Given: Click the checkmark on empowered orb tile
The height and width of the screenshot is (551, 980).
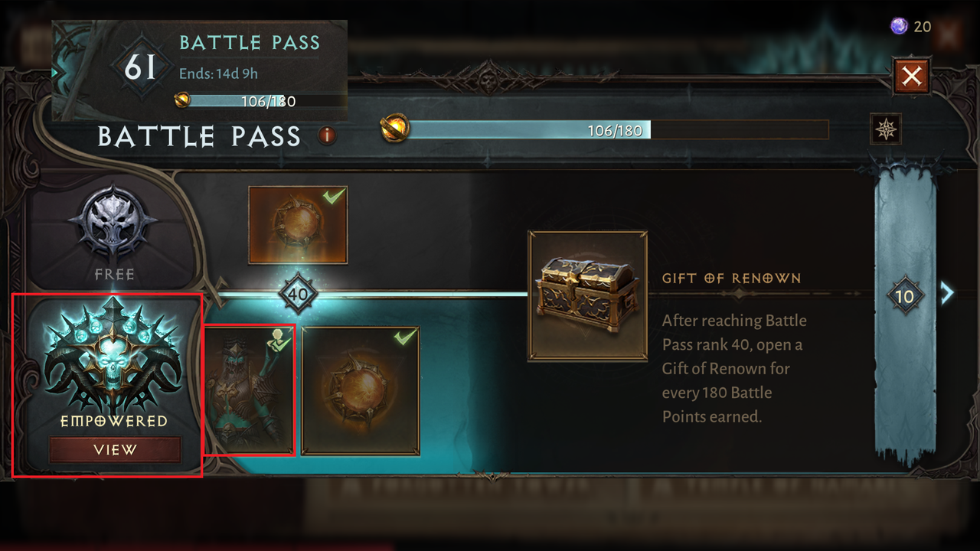Looking at the screenshot, I should [405, 337].
